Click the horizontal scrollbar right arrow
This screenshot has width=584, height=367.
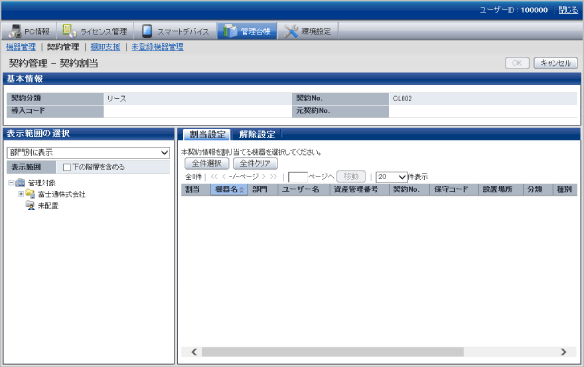tap(564, 352)
